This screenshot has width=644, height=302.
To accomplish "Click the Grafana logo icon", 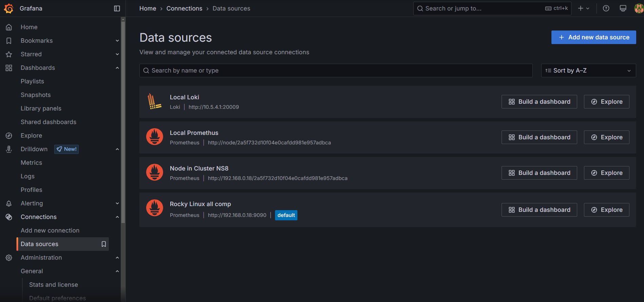I will tap(9, 8).
